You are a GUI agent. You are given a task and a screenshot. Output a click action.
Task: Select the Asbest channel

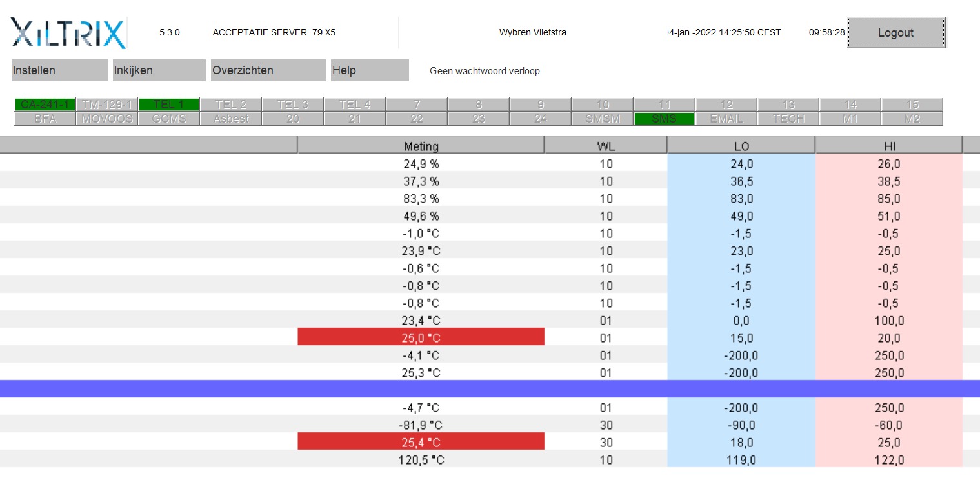tap(230, 118)
